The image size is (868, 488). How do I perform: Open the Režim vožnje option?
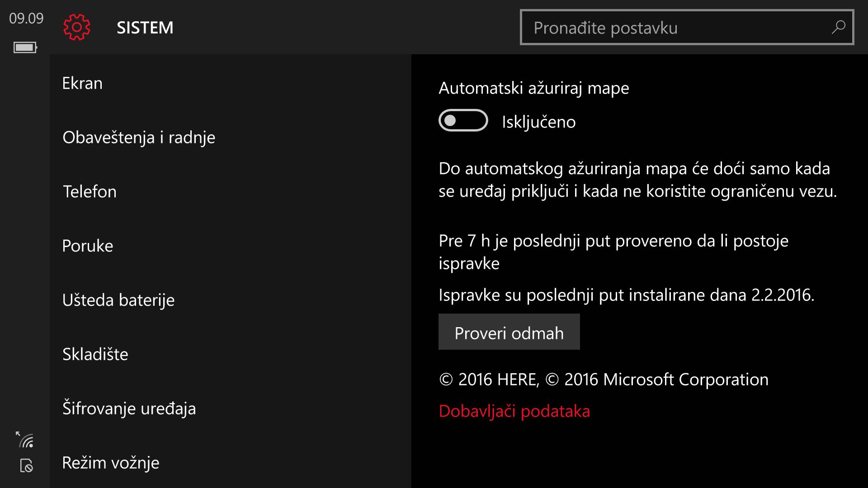[111, 462]
